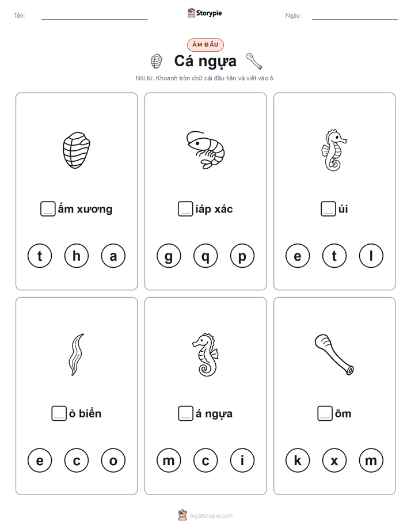Viewport: 411px width, 532px height.
Task: Click the small bone icon beside Cá ngựa title
Action: (254, 61)
